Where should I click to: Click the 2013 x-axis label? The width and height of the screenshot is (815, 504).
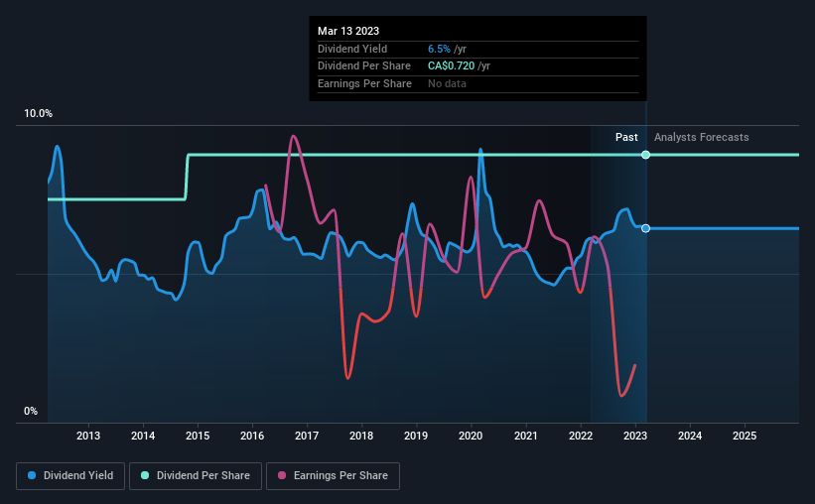88,436
